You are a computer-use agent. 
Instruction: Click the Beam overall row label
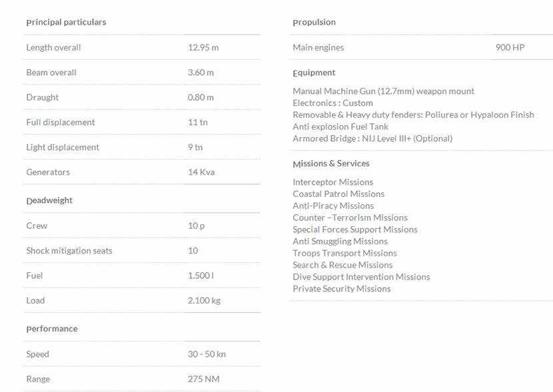51,73
